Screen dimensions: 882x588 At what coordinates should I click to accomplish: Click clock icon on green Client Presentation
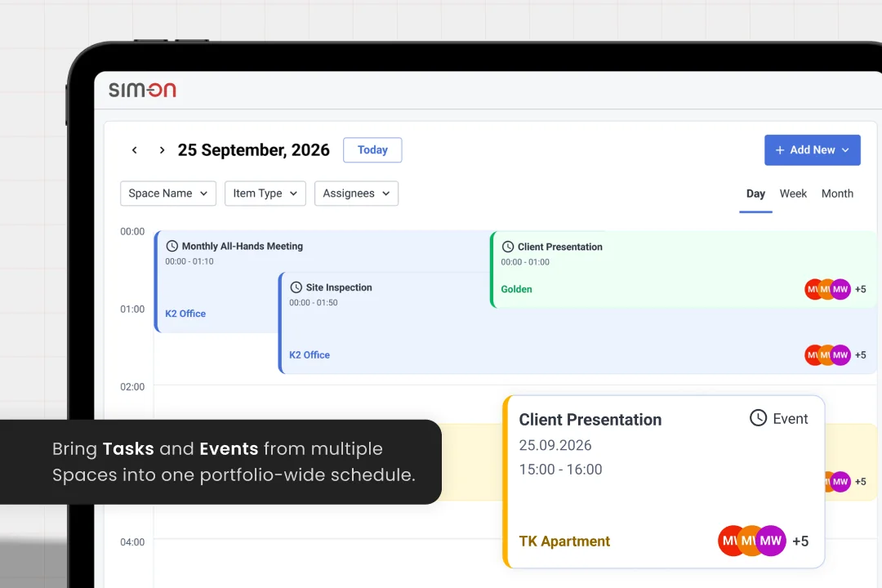point(507,247)
